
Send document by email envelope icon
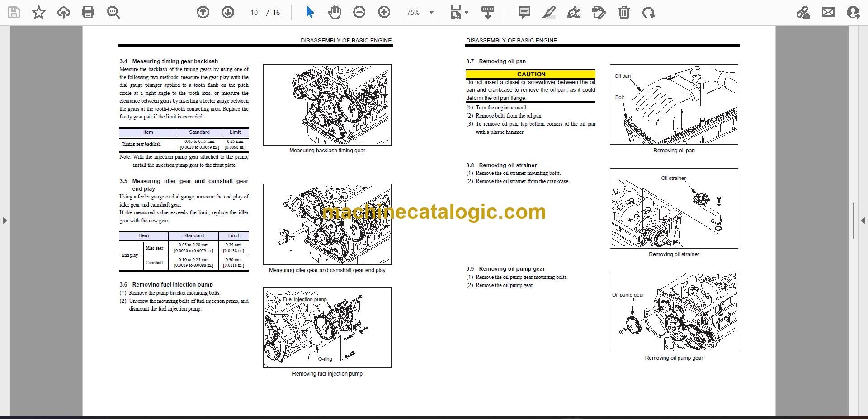[x=828, y=12]
